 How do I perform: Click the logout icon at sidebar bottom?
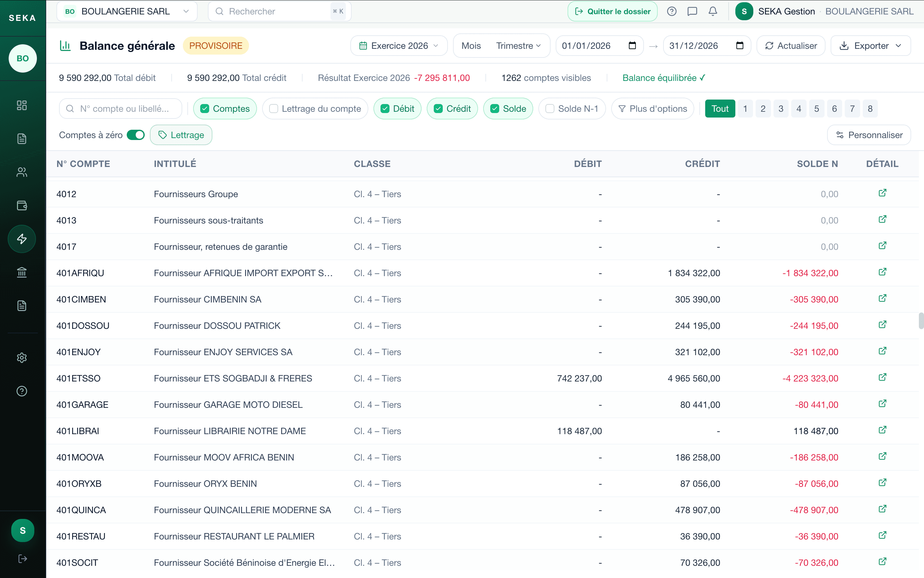(x=22, y=559)
